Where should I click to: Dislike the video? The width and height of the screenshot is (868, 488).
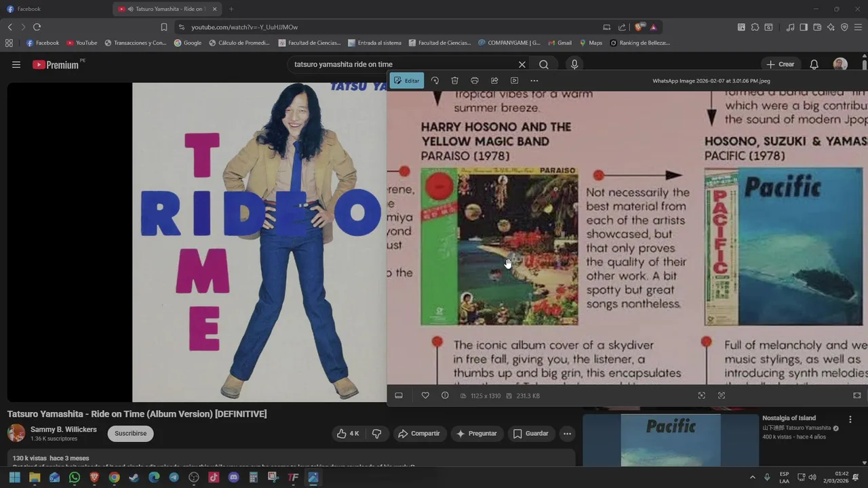(x=377, y=434)
